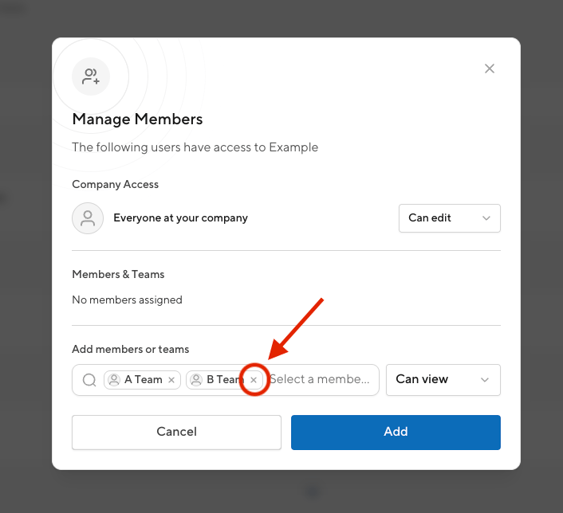
Task: Cancel adding members
Action: pos(177,432)
